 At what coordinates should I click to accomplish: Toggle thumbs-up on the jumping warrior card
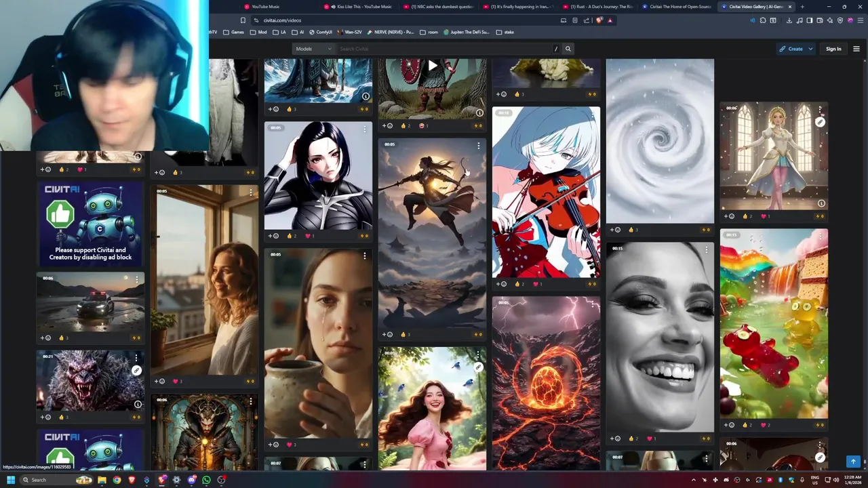click(x=405, y=334)
